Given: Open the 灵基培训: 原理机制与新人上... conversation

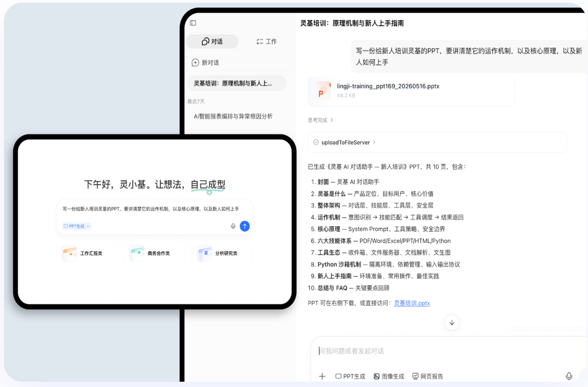Looking at the screenshot, I should tap(237, 83).
